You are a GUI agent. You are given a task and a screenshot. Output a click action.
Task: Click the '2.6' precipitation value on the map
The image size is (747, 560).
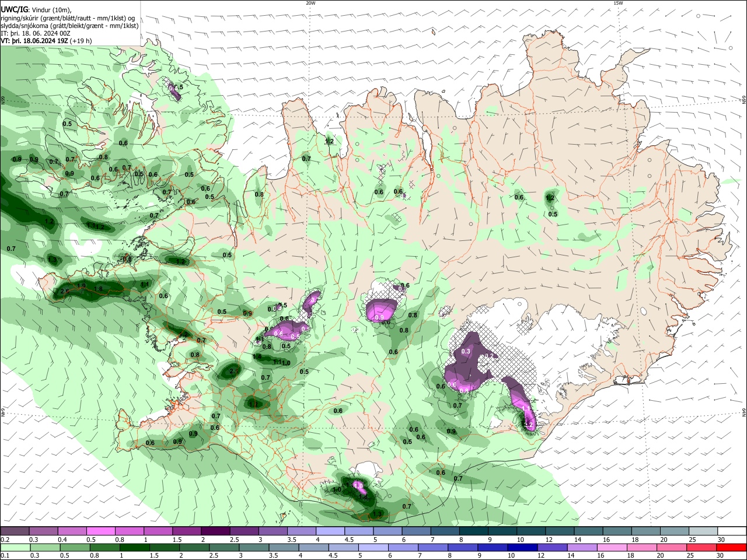pos(64,291)
